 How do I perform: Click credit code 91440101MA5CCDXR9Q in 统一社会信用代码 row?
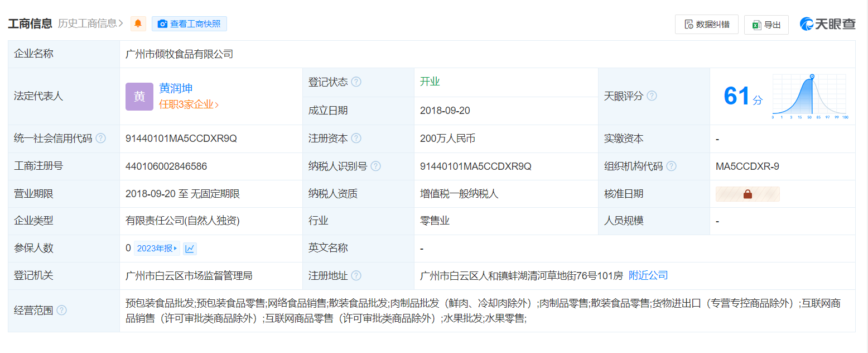pos(181,139)
